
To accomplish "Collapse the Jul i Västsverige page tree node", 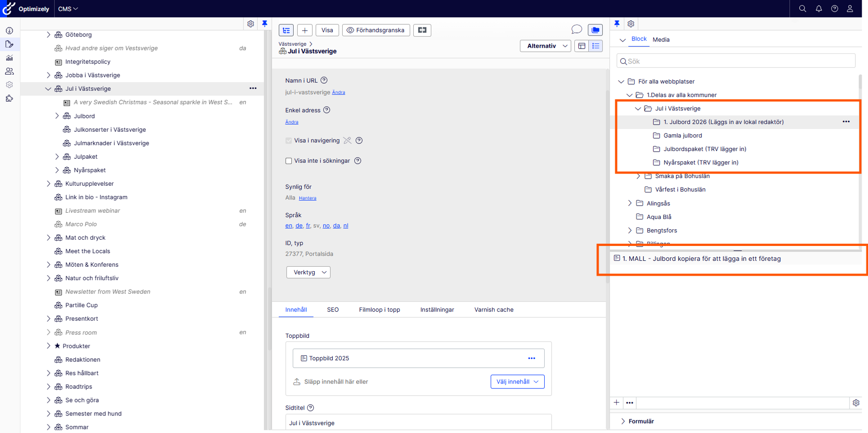I will point(48,89).
